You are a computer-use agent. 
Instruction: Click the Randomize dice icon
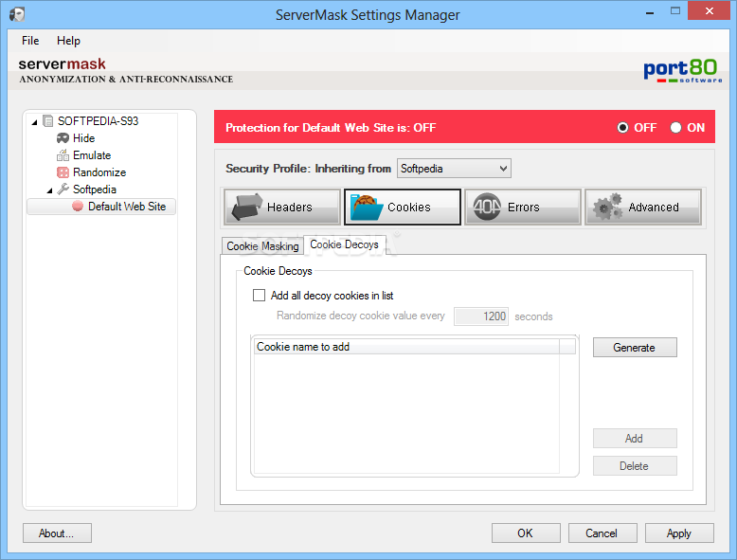[x=63, y=172]
